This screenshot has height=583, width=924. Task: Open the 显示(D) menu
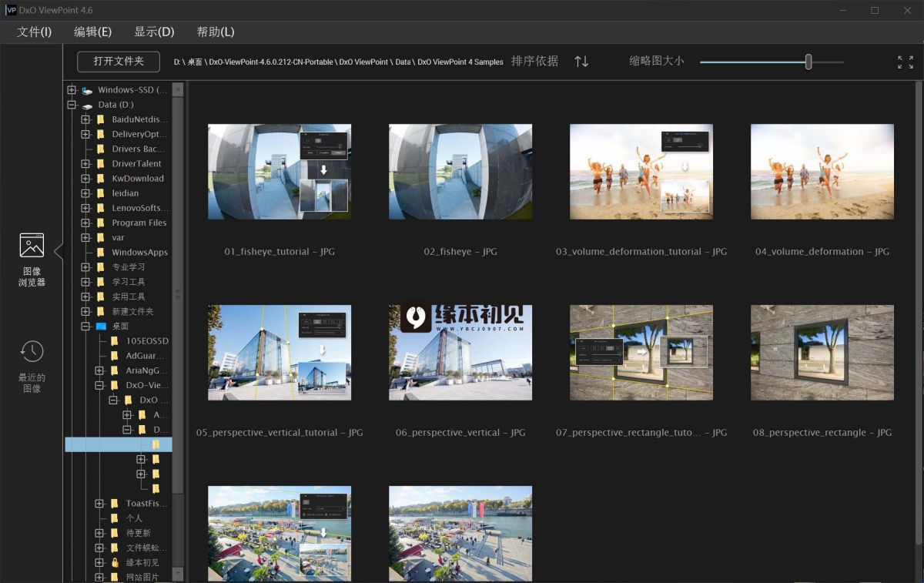click(x=154, y=32)
